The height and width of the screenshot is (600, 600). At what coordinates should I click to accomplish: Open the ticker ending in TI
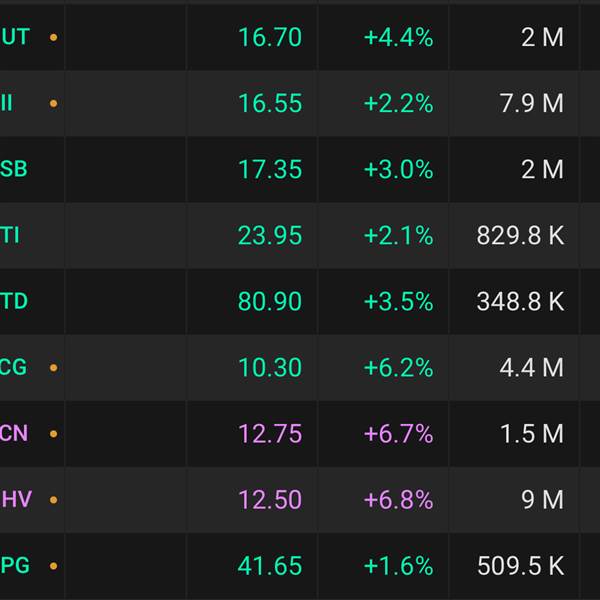click(10, 236)
